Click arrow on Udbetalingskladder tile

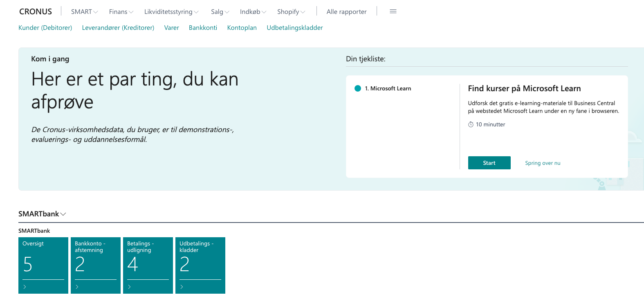(x=182, y=287)
